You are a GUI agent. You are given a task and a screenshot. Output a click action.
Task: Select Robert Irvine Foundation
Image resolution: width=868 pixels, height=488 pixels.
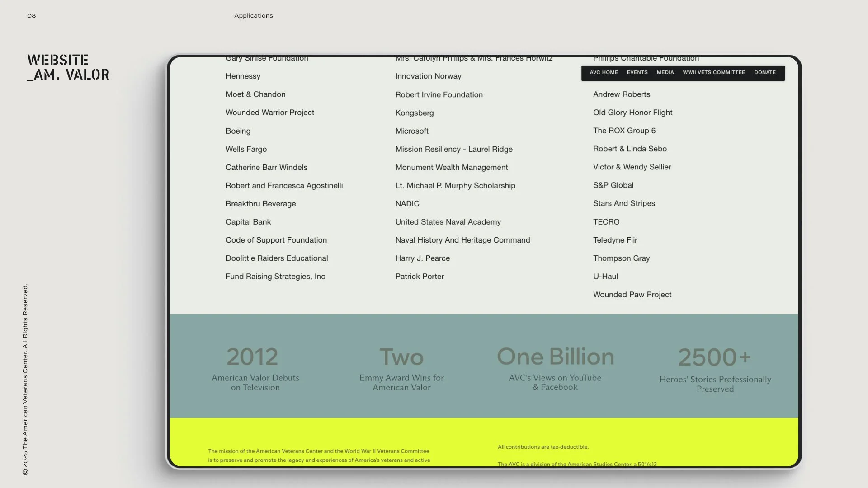(x=439, y=95)
